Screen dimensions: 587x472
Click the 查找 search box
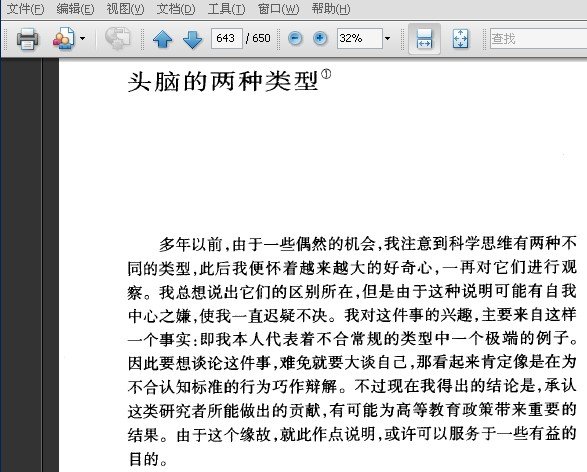[538, 38]
